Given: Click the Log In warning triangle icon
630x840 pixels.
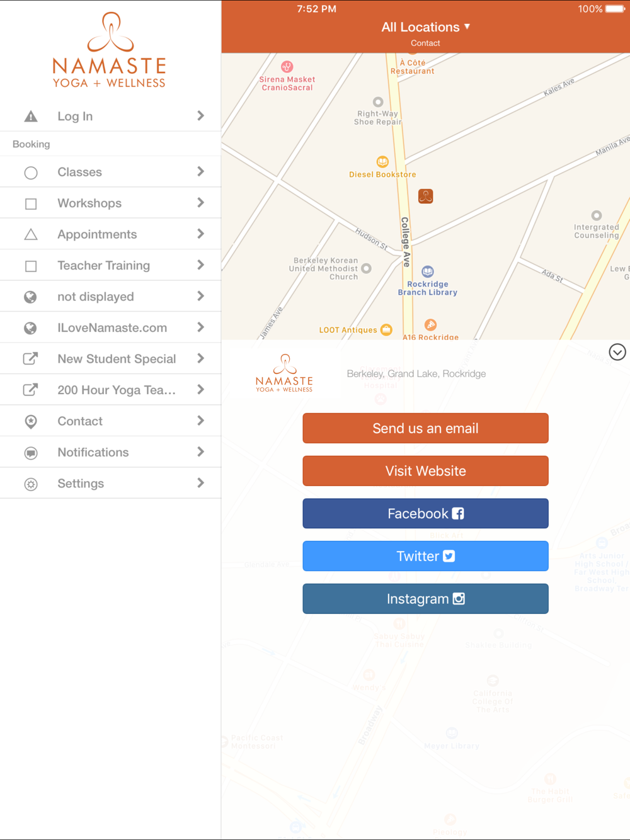Looking at the screenshot, I should pyautogui.click(x=31, y=116).
